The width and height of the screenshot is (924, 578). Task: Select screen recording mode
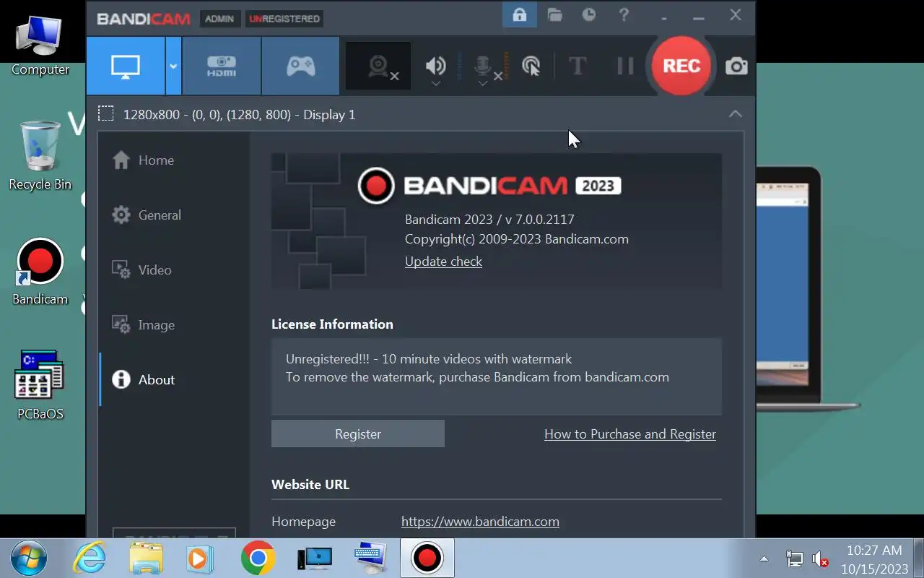tap(126, 66)
